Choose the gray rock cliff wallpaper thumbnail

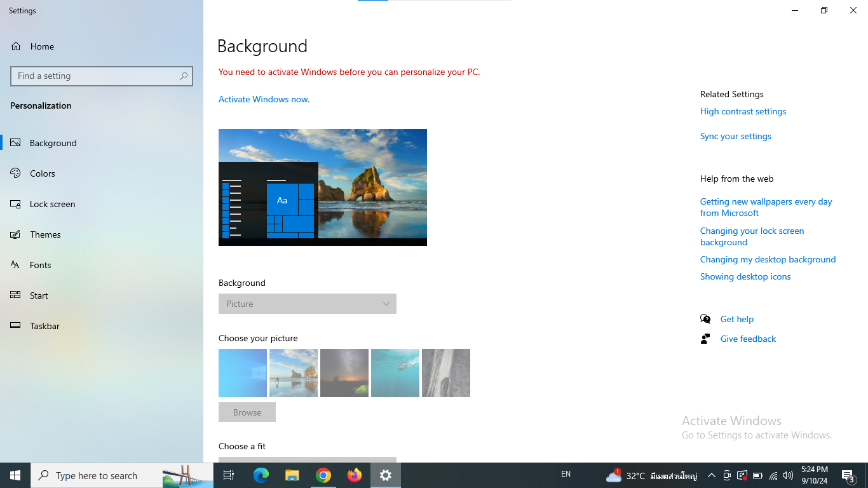(446, 373)
